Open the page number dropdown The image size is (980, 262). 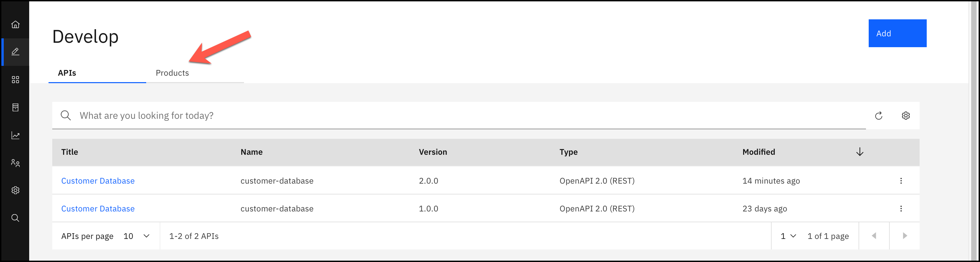pyautogui.click(x=788, y=236)
